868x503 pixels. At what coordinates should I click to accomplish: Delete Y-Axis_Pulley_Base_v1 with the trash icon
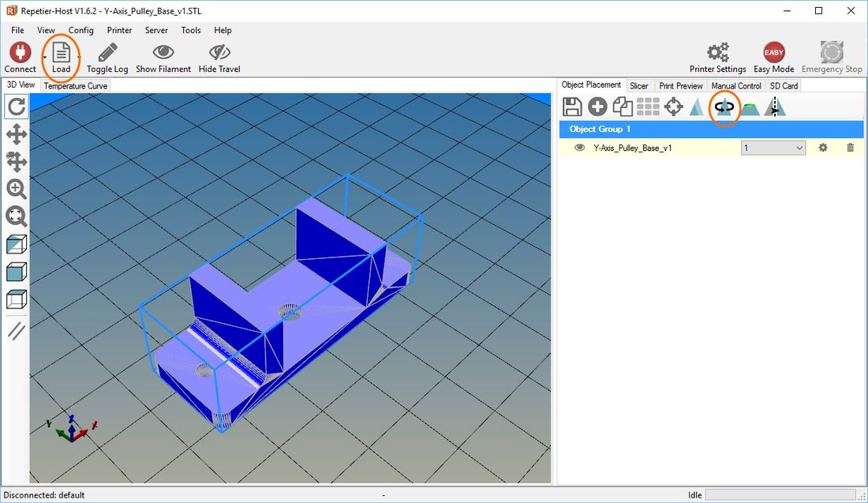851,148
